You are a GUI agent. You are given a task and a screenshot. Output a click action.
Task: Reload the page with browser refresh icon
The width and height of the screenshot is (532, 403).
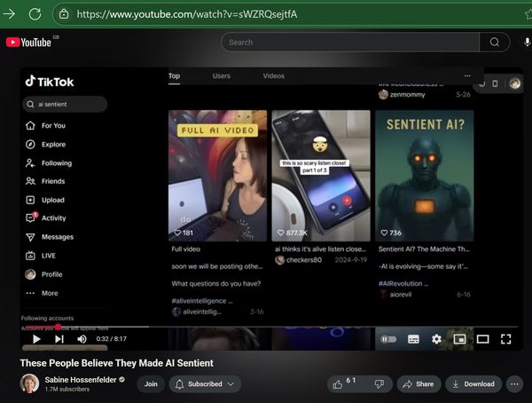pyautogui.click(x=35, y=14)
